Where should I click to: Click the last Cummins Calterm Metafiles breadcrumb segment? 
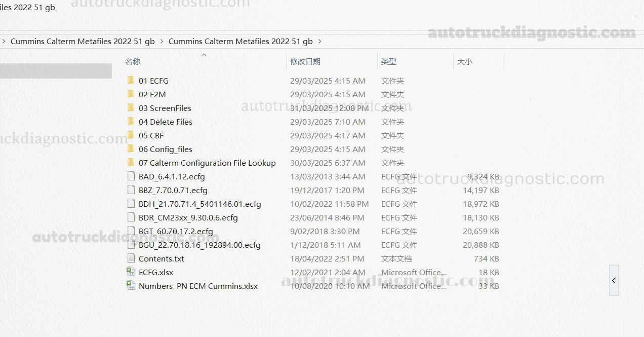tap(240, 42)
